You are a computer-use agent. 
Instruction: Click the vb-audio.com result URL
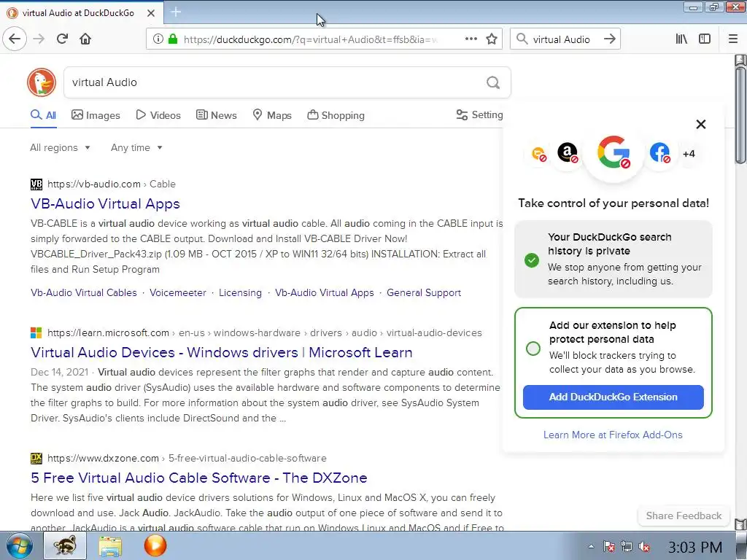(x=94, y=184)
